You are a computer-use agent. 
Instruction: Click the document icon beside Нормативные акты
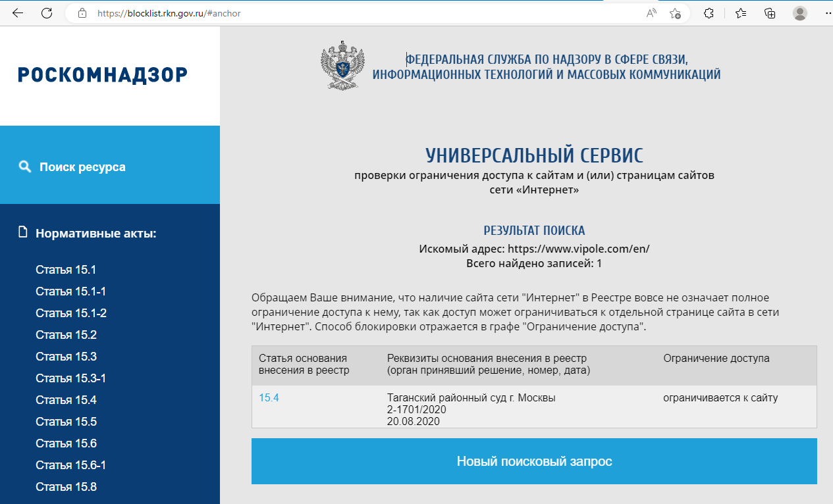click(x=24, y=232)
